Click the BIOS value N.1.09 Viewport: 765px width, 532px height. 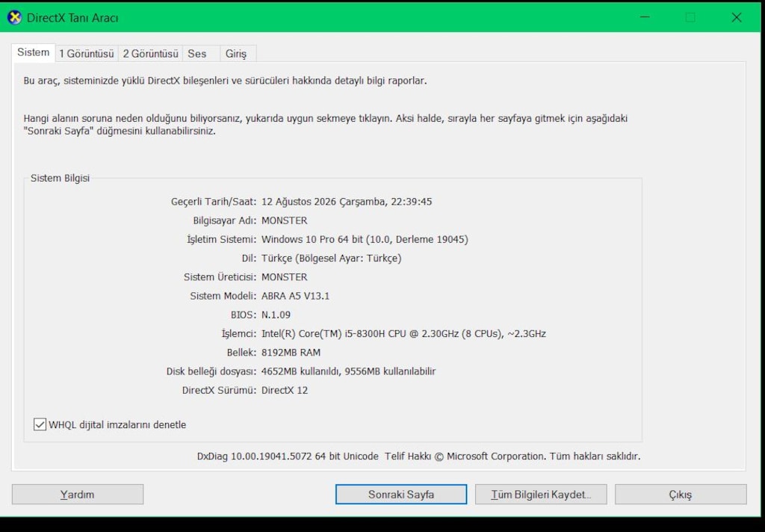(x=276, y=315)
